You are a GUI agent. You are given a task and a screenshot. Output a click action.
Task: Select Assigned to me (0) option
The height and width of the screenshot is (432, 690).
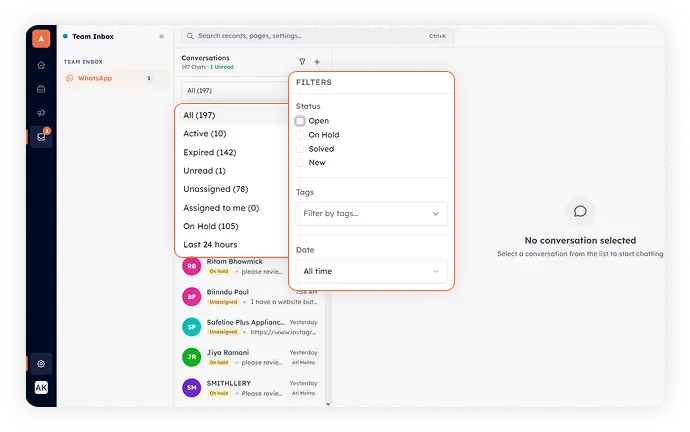point(232,208)
